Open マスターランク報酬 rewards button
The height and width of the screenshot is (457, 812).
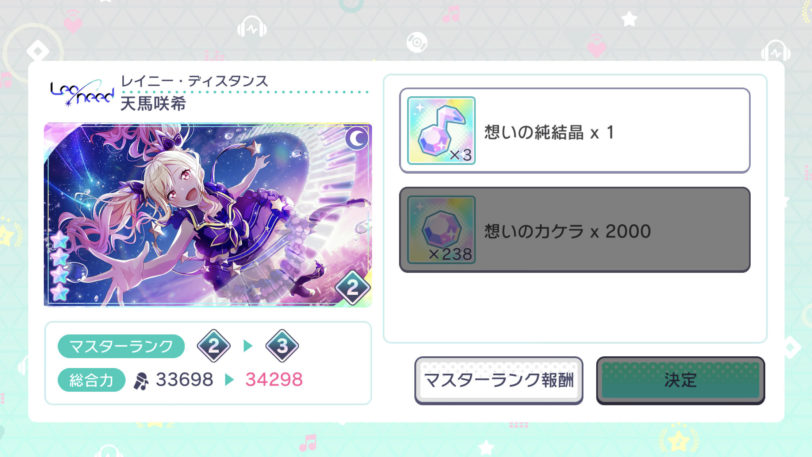[x=499, y=380]
